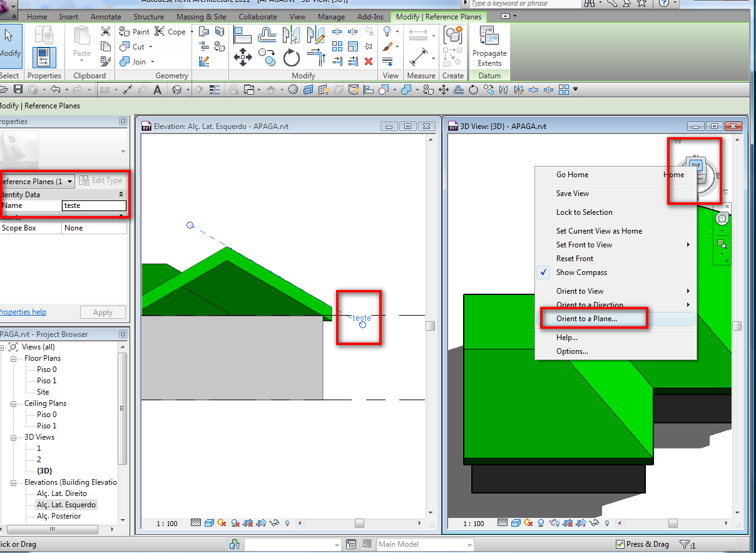756x553 pixels.
Task: Open the Reference Planes type selector dropdown
Action: [69, 182]
